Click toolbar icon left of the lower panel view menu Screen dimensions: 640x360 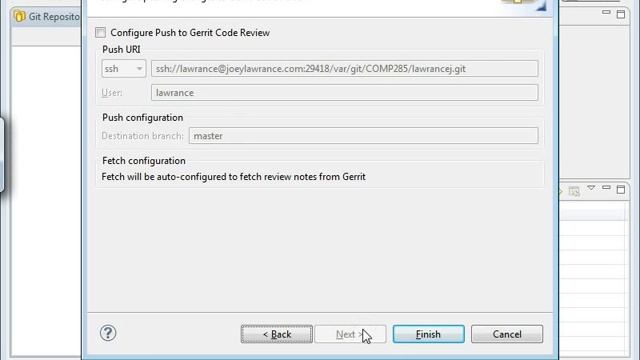(x=574, y=191)
